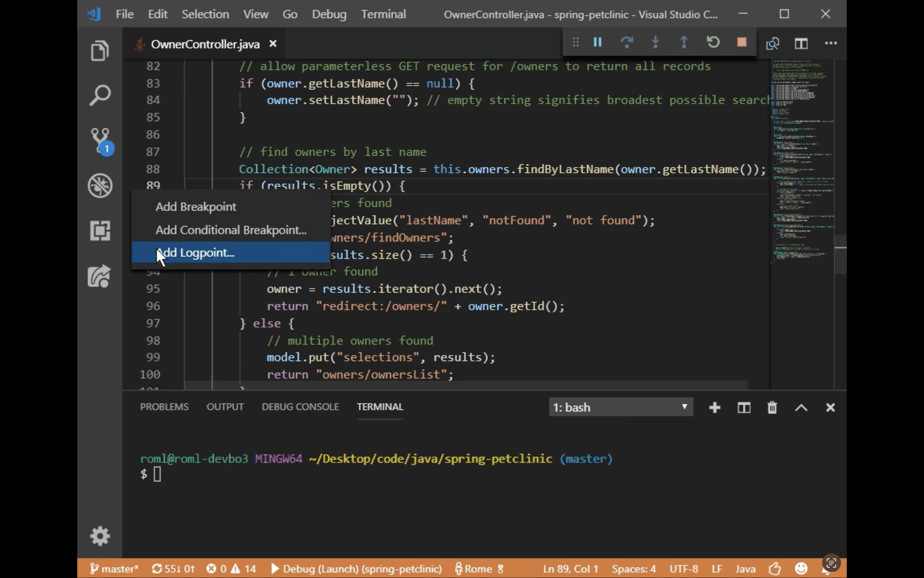924x578 pixels.
Task: Choose Add Conditional Breakpoint from context menu
Action: (x=231, y=230)
